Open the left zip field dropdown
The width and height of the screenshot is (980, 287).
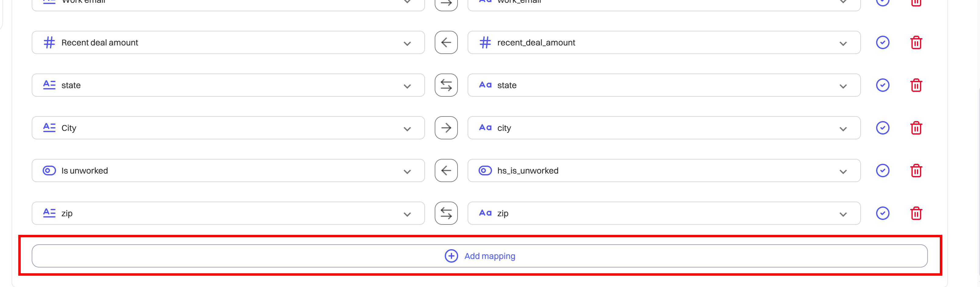click(228, 213)
